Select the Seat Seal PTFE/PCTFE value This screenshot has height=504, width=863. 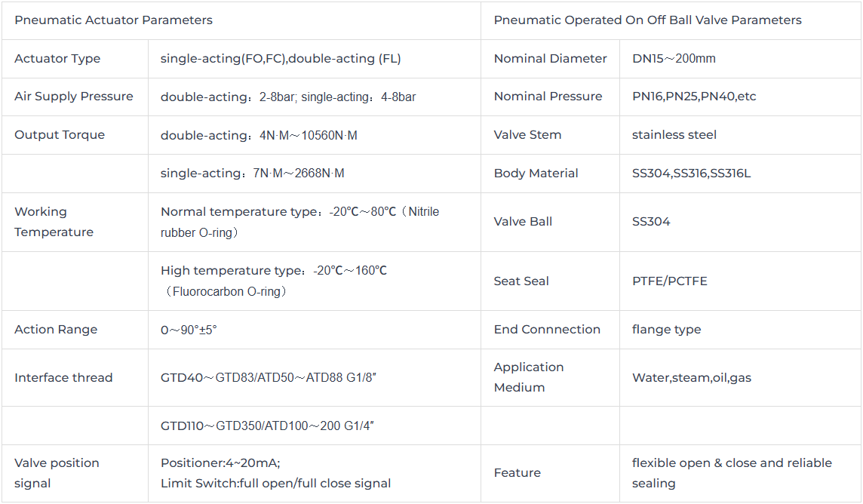tap(669, 281)
